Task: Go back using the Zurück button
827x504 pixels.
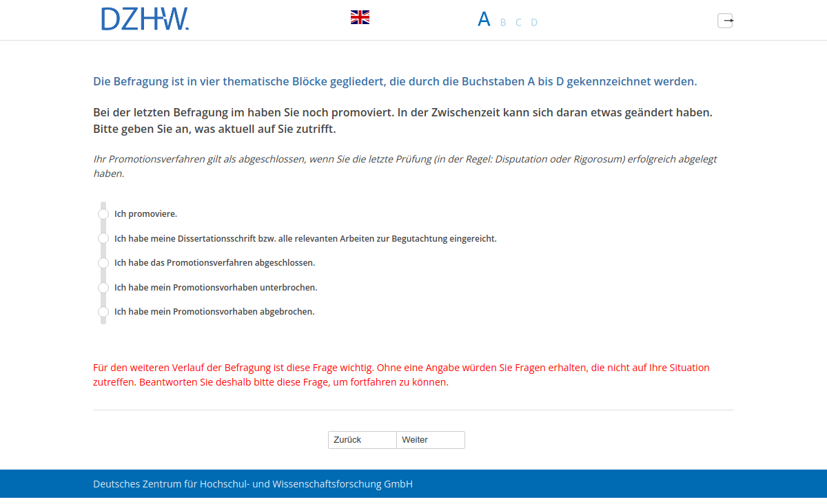Action: (x=362, y=439)
